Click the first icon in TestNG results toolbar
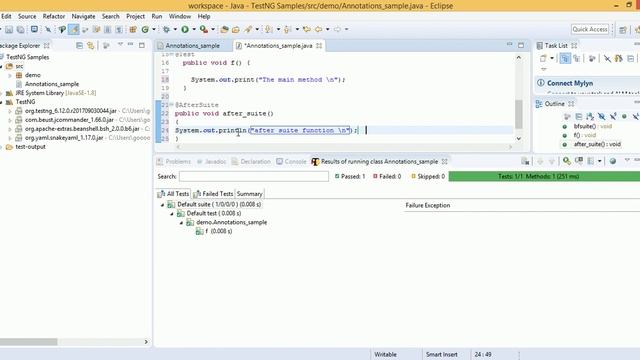Viewport: 640px width, 360px height. tap(525, 161)
